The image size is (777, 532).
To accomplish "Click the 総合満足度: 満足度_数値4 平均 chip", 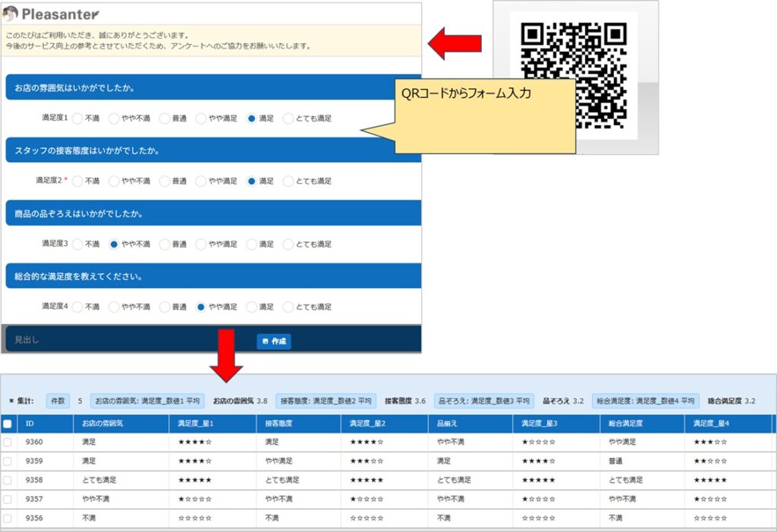I will (x=645, y=401).
